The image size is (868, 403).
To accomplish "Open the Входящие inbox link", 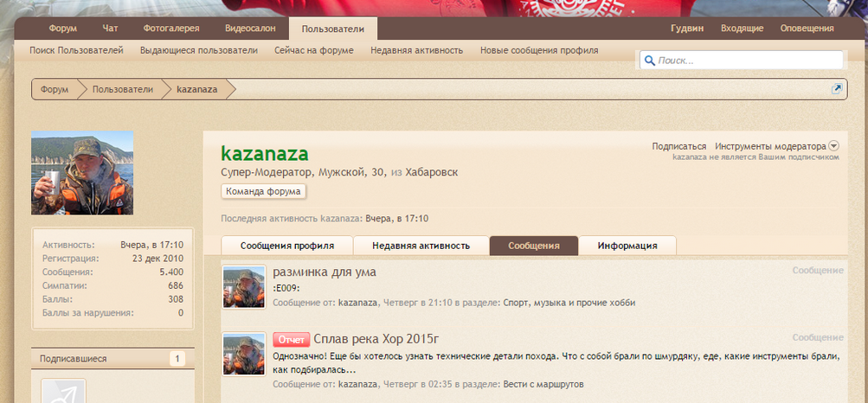I will (x=742, y=29).
